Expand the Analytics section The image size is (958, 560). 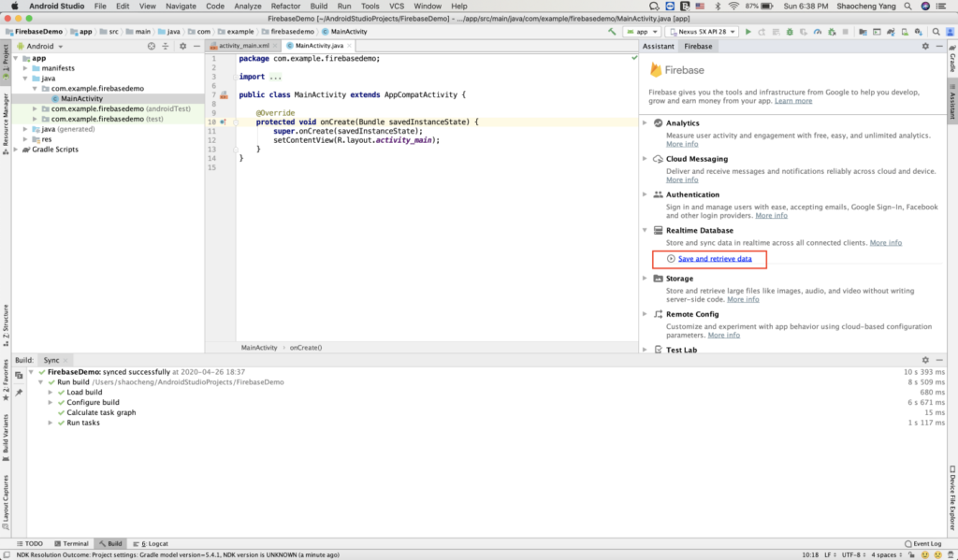[645, 122]
